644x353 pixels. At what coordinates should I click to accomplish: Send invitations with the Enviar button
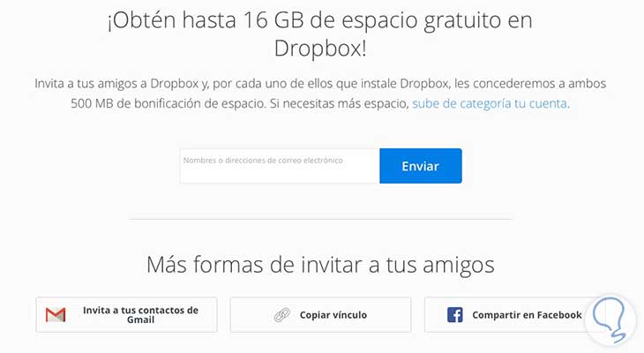pos(421,166)
